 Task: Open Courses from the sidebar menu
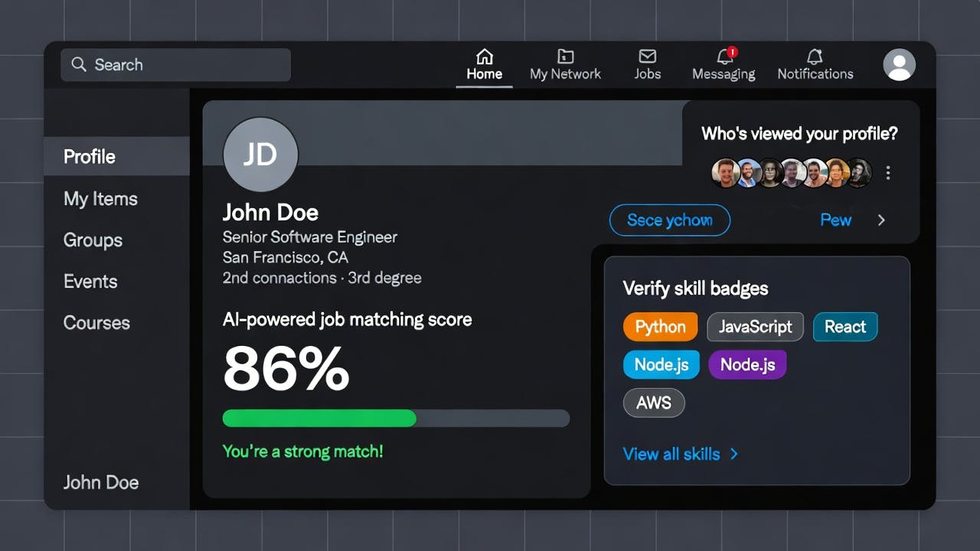coord(96,323)
